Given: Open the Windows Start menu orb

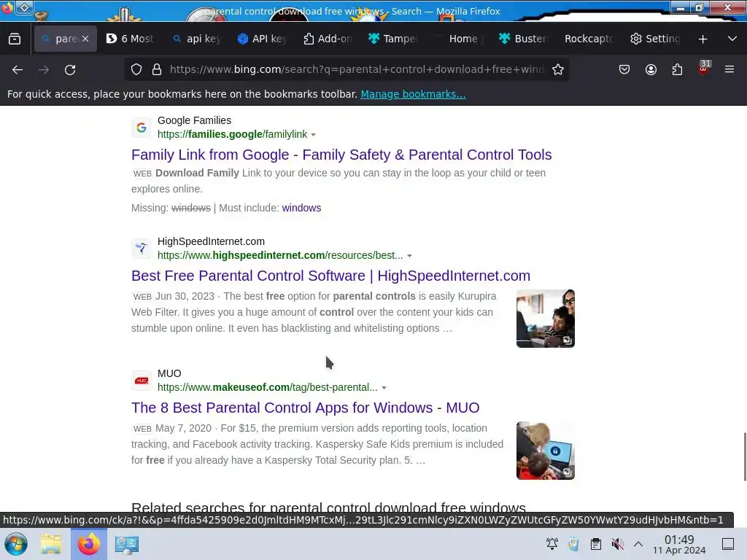Looking at the screenshot, I should tap(16, 544).
